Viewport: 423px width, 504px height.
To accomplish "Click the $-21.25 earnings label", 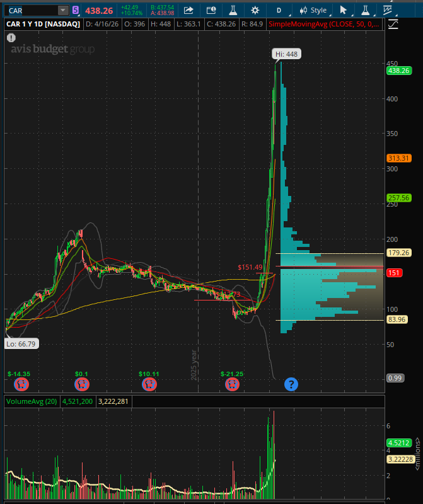I will tap(232, 374).
